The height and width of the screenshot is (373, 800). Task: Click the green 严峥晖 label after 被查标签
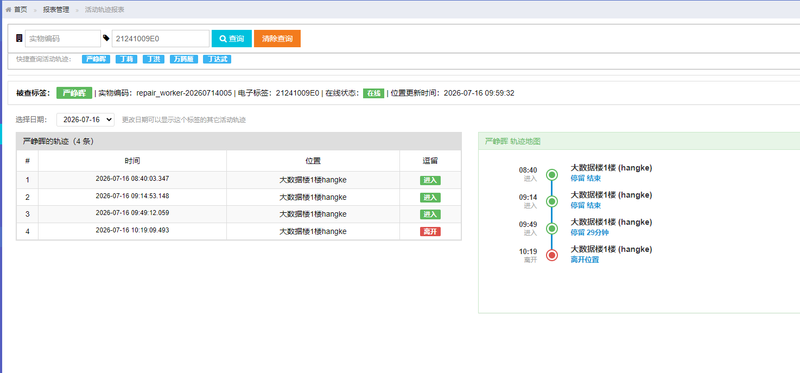(74, 93)
